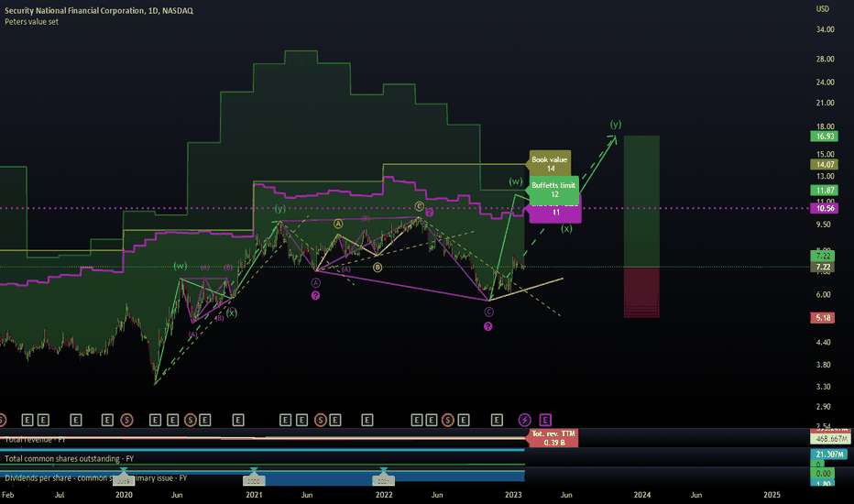This screenshot has width=854, height=504.
Task: Click the 14.07 price scale tag
Action: coord(825,164)
